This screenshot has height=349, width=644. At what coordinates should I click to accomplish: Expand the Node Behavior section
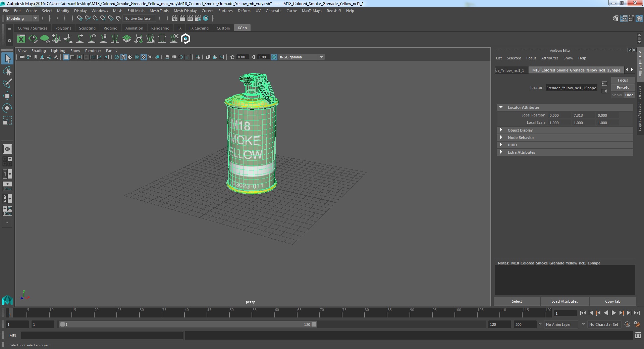click(501, 138)
